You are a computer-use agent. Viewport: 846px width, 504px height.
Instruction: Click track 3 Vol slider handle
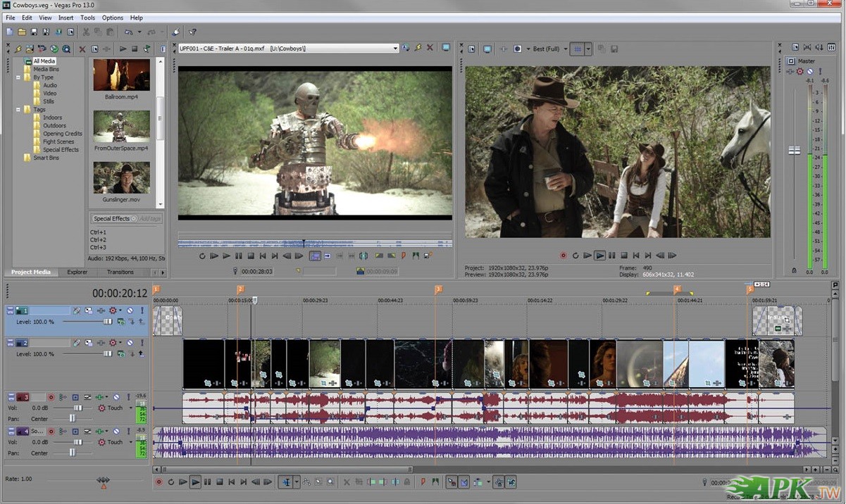point(78,408)
